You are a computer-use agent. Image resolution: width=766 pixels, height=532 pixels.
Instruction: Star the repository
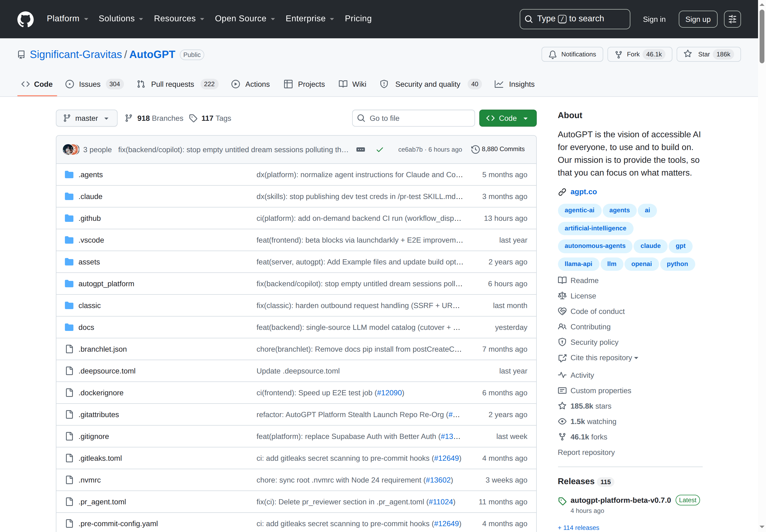coord(708,54)
